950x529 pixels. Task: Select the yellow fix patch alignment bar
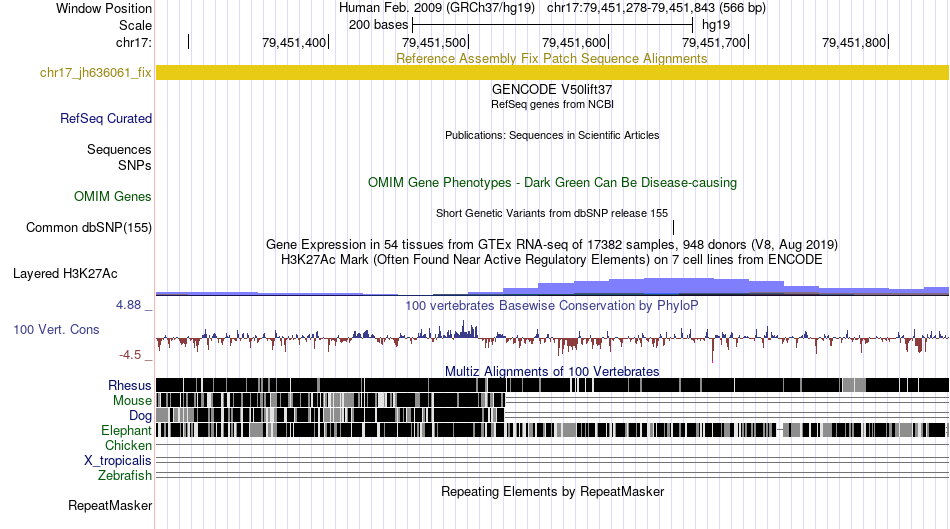(552, 73)
